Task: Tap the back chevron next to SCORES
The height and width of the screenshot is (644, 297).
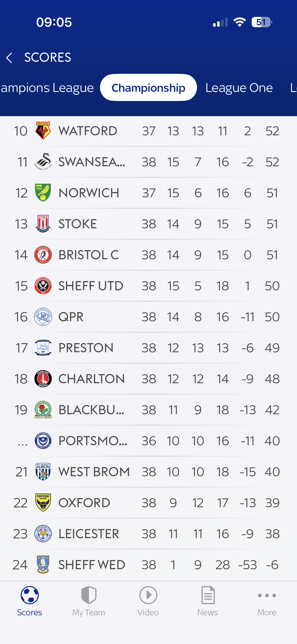Action: [x=9, y=58]
